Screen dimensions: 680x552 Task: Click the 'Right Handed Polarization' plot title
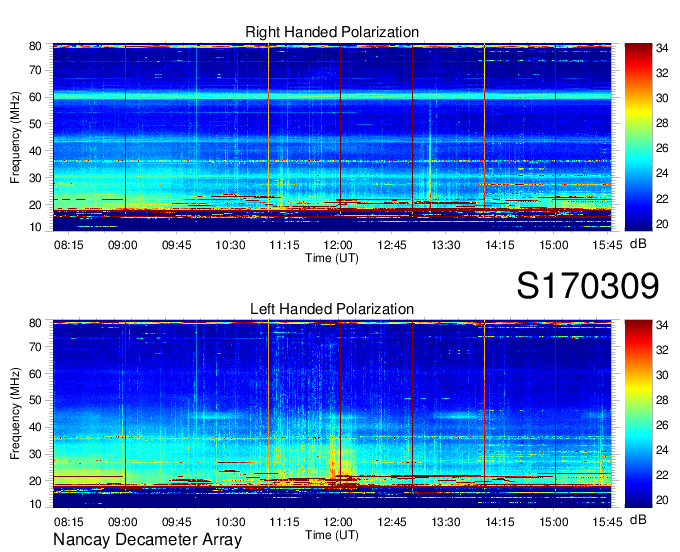[332, 32]
